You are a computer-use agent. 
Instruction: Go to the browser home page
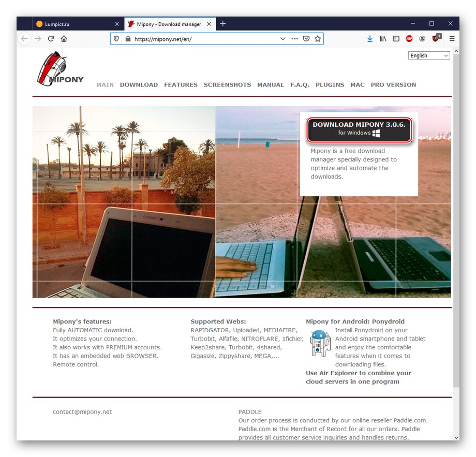click(64, 39)
